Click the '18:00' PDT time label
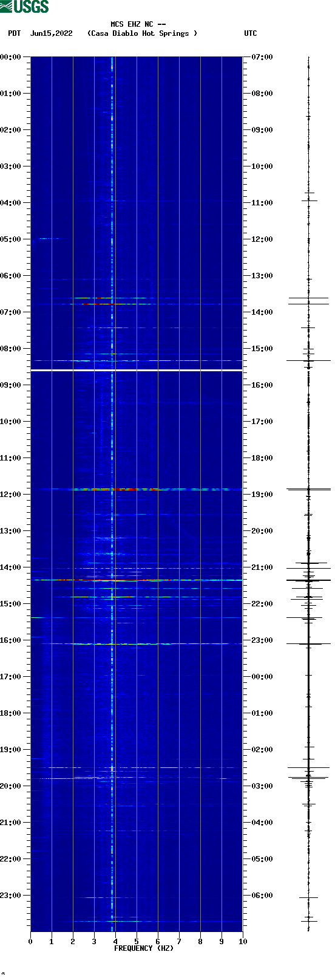 tap(10, 713)
